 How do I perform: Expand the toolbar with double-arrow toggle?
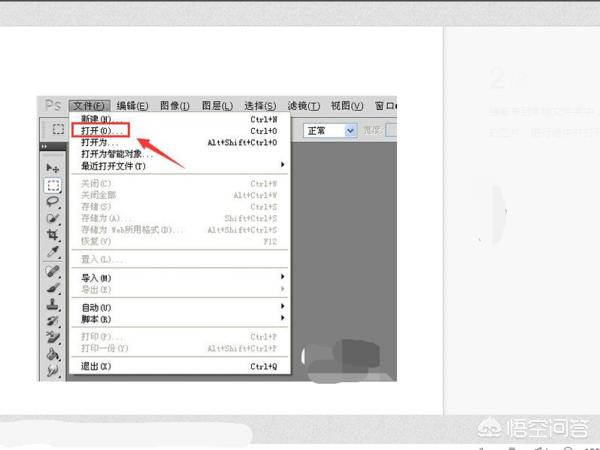point(46,147)
